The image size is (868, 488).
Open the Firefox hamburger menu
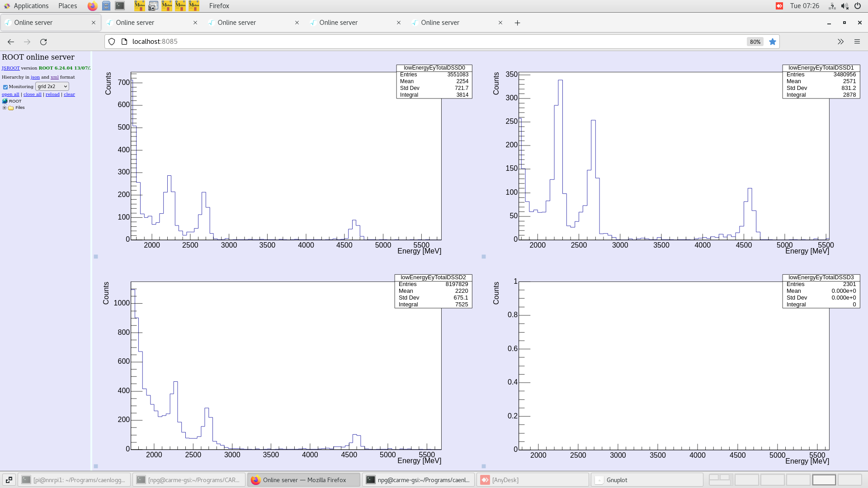[x=857, y=41]
